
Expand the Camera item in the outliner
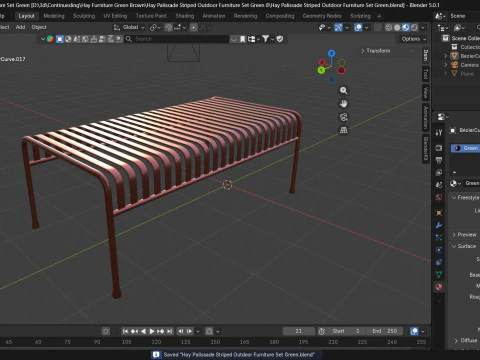[446, 65]
